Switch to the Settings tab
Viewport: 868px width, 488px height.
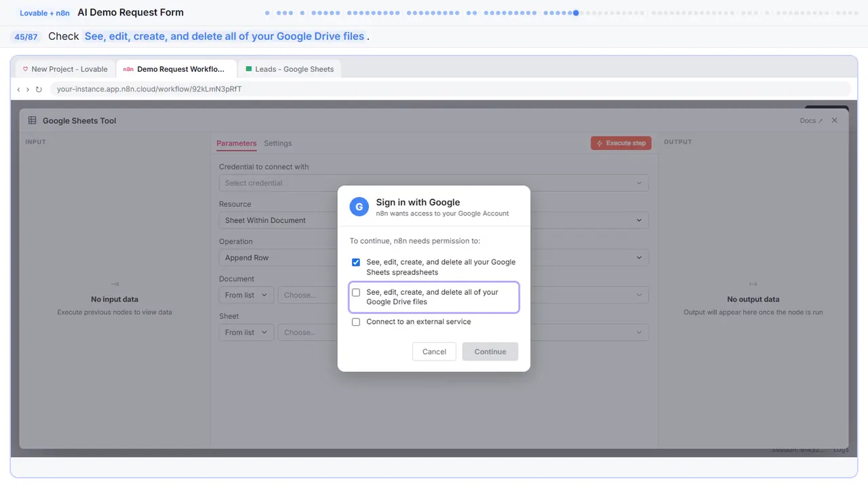(278, 143)
